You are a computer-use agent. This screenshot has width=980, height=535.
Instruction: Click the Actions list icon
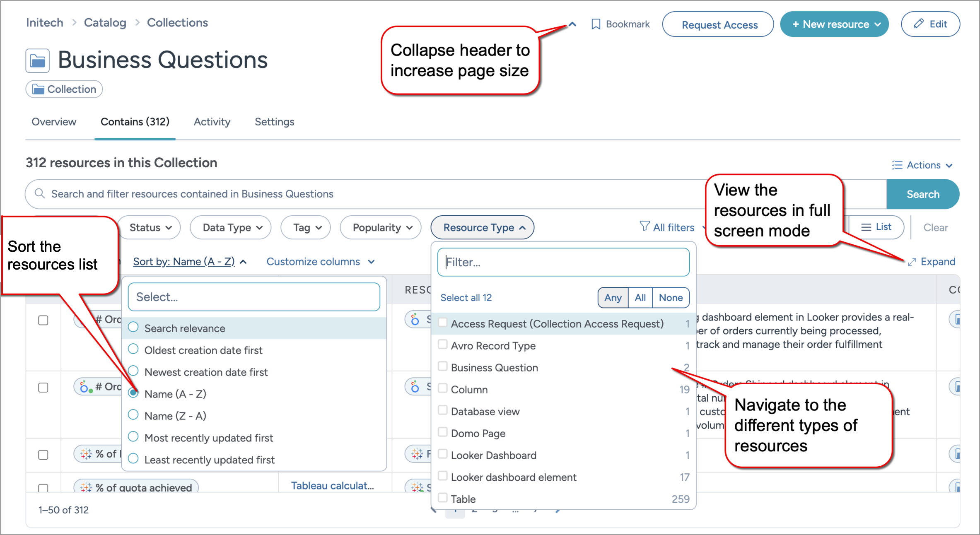(x=897, y=165)
